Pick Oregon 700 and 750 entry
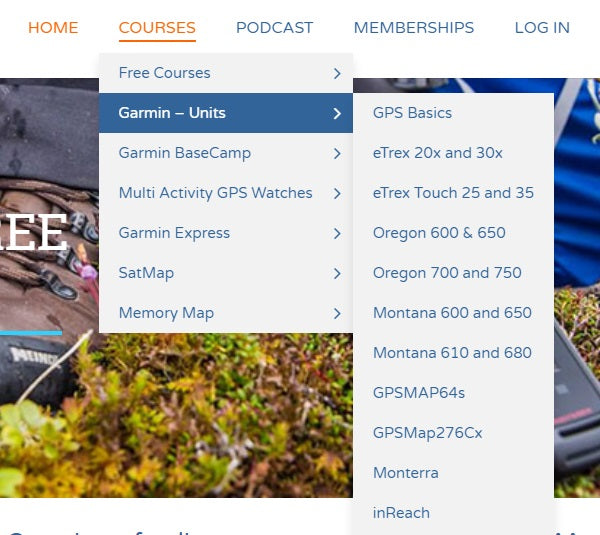Image resolution: width=600 pixels, height=535 pixels. pyautogui.click(x=447, y=273)
